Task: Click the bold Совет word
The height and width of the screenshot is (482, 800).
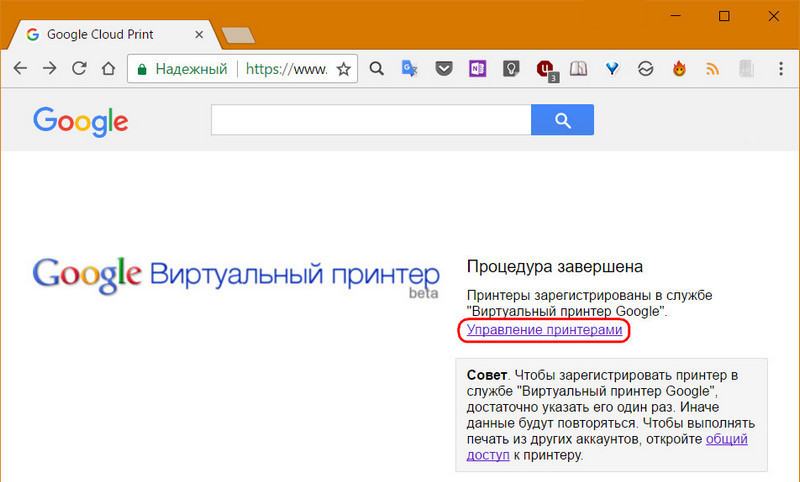Action: click(486, 375)
